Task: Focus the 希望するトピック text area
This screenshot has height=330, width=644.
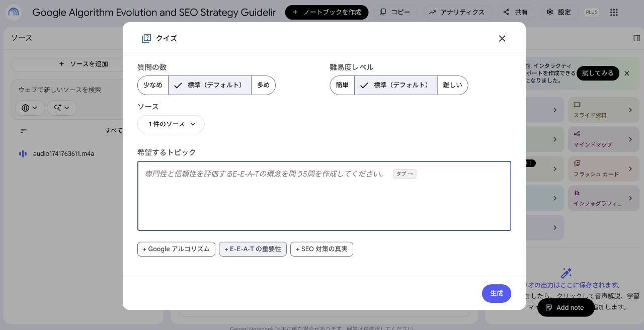Action: [324, 196]
